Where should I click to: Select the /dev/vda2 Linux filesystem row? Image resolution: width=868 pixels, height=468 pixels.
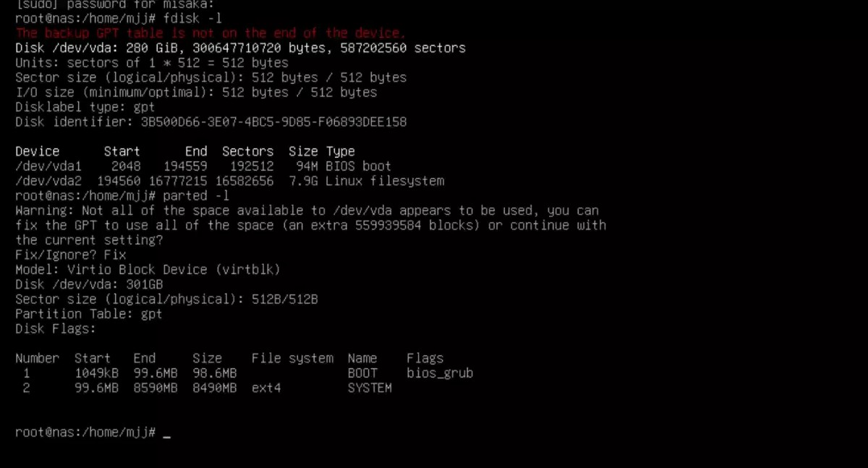(229, 181)
